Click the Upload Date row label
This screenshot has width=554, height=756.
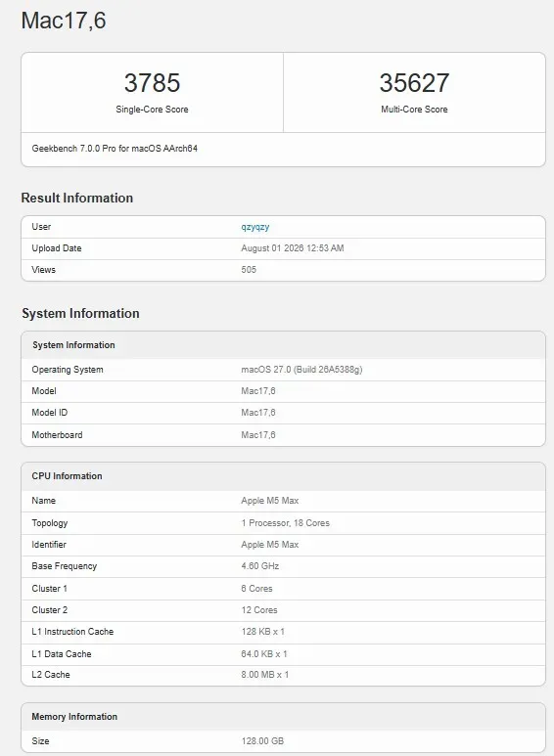click(57, 248)
